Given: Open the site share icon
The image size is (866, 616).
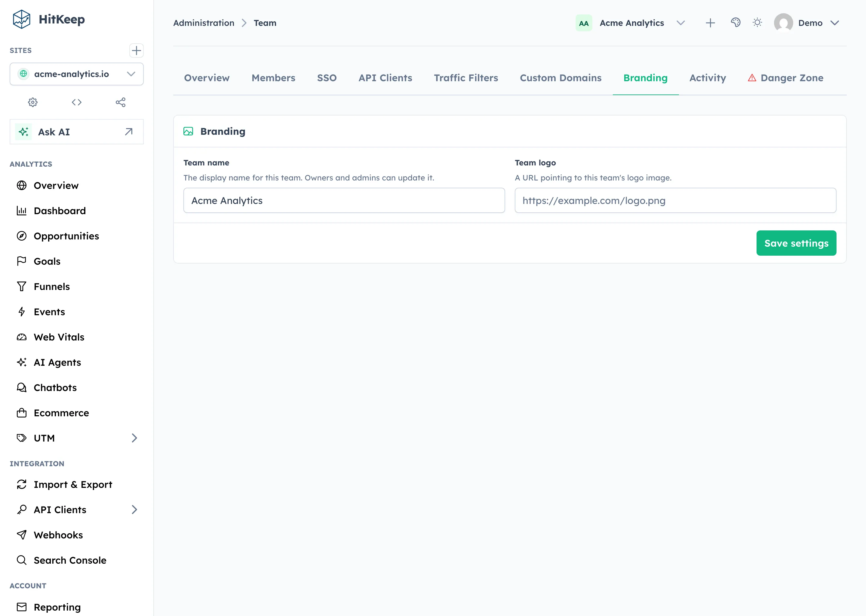Looking at the screenshot, I should 121,102.
